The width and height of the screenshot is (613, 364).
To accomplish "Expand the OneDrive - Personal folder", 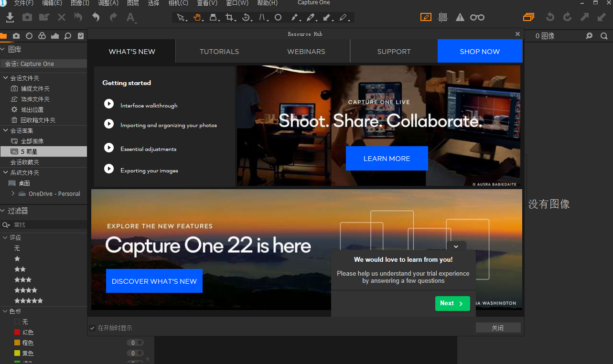I will click(x=13, y=194).
